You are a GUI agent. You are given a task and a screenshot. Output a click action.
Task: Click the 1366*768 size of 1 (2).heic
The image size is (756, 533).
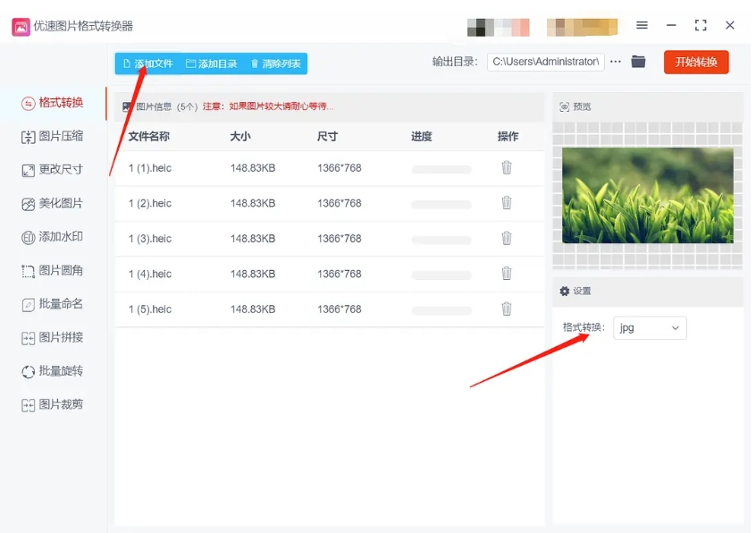pos(339,204)
